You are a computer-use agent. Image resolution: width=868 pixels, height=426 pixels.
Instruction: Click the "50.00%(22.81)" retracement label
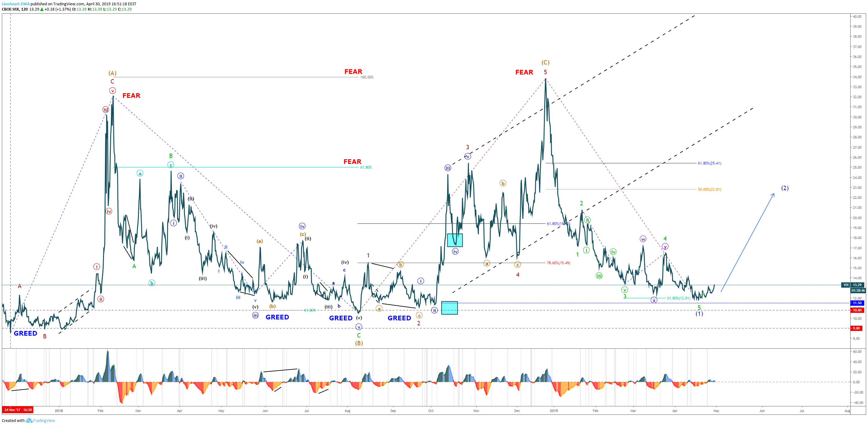709,189
